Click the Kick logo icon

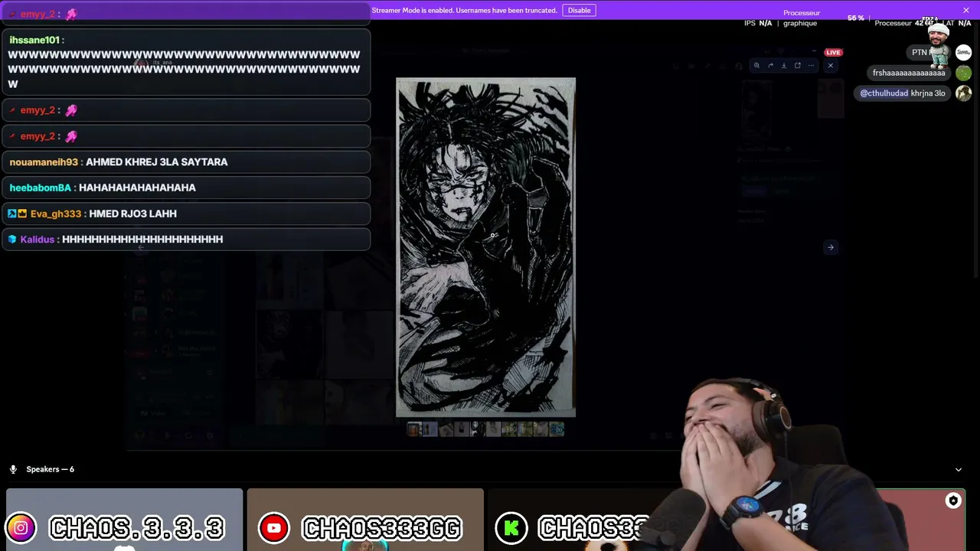[511, 528]
